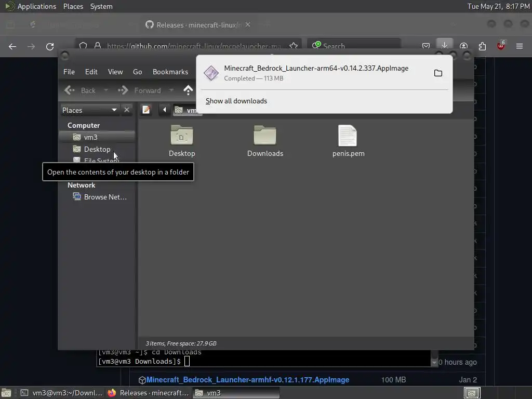Click the show desktop button in taskbar
Screen dimensions: 532x399
[x=6, y=393]
